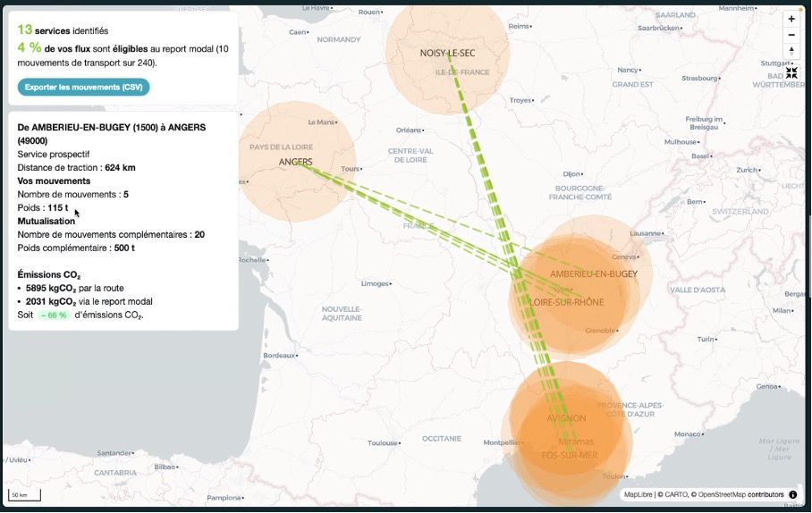Select the AMBERIEU-EN-BUGEY map label
The width and height of the screenshot is (812, 513).
[x=594, y=273]
